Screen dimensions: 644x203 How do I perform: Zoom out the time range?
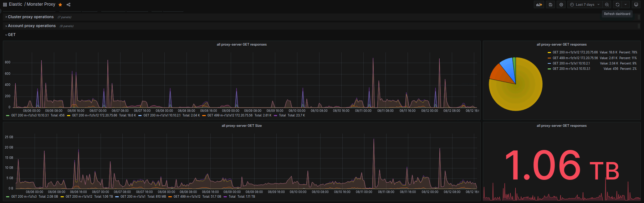tap(607, 5)
